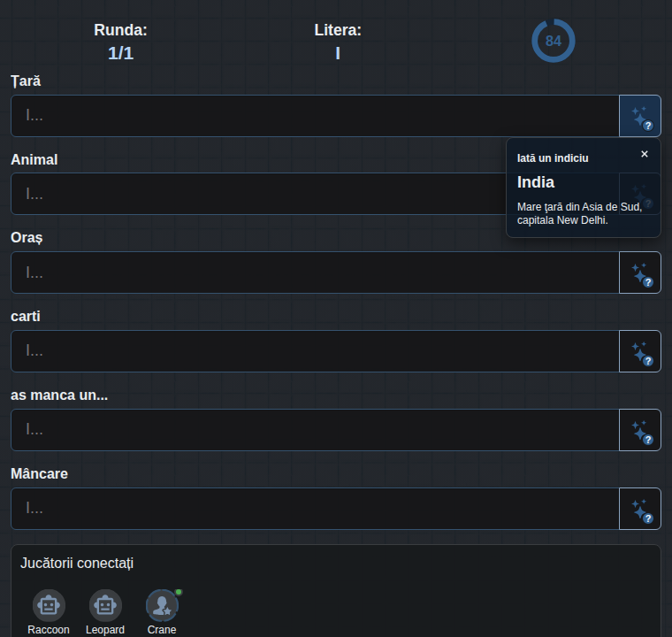
Task: Click the hint icon for Oraș field
Action: tap(640, 272)
